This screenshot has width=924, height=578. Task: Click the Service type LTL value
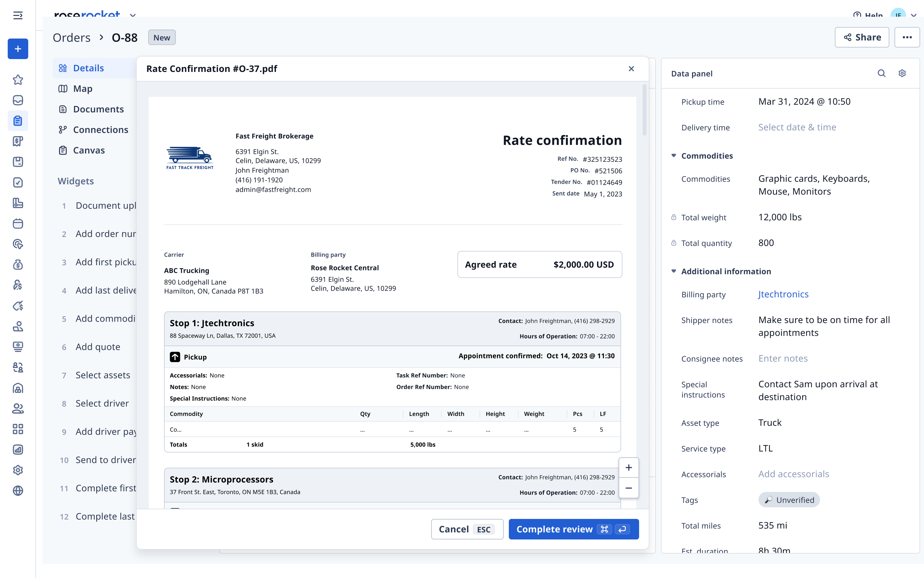765,448
